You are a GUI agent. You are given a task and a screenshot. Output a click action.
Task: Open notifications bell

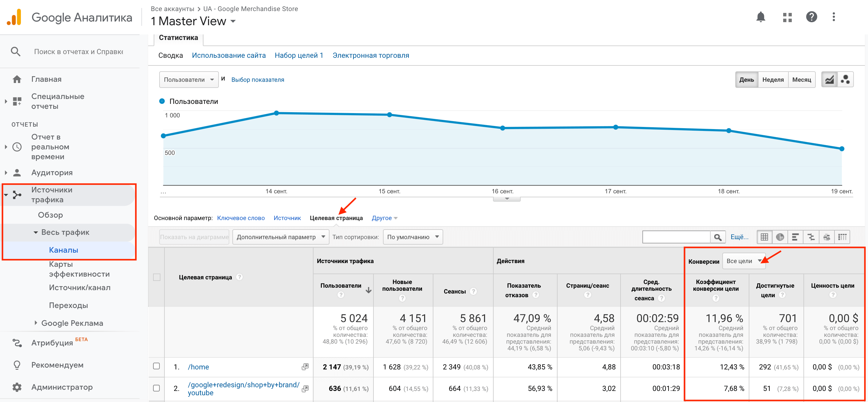[760, 17]
